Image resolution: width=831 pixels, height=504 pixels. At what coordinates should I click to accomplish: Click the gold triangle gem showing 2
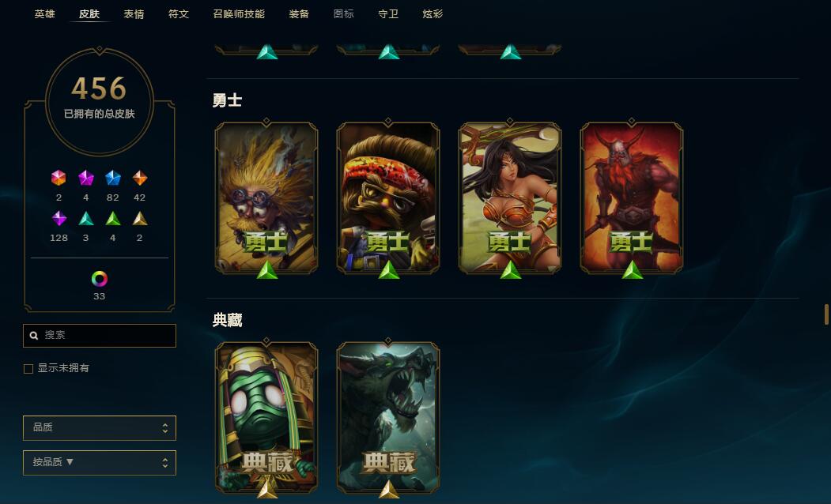pos(139,218)
